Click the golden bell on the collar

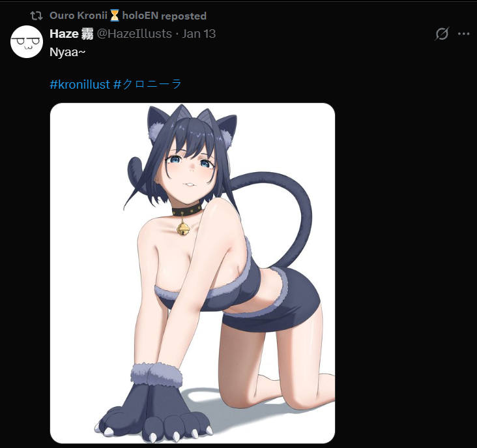[x=183, y=228]
